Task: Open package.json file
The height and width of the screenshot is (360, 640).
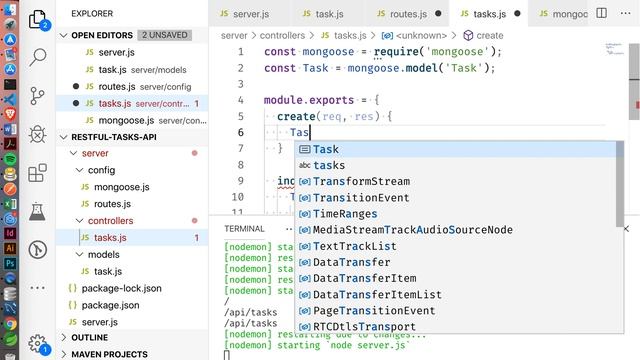Action: pyautogui.click(x=132, y=305)
